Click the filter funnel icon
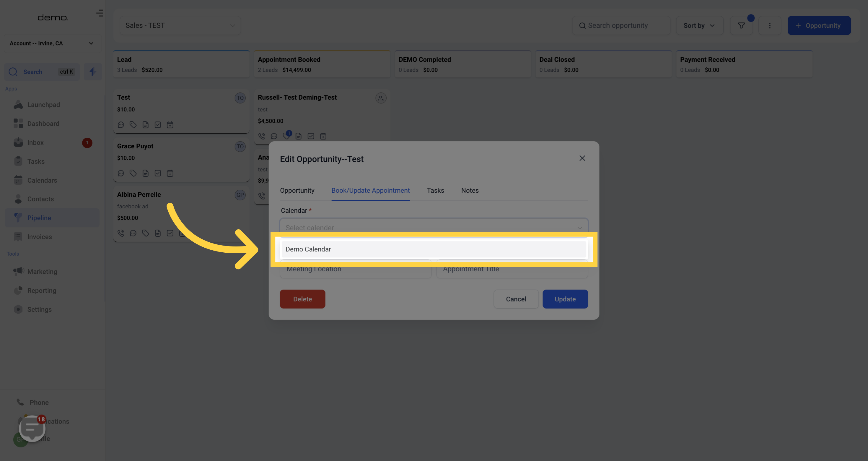The width and height of the screenshot is (868, 461). pyautogui.click(x=741, y=26)
